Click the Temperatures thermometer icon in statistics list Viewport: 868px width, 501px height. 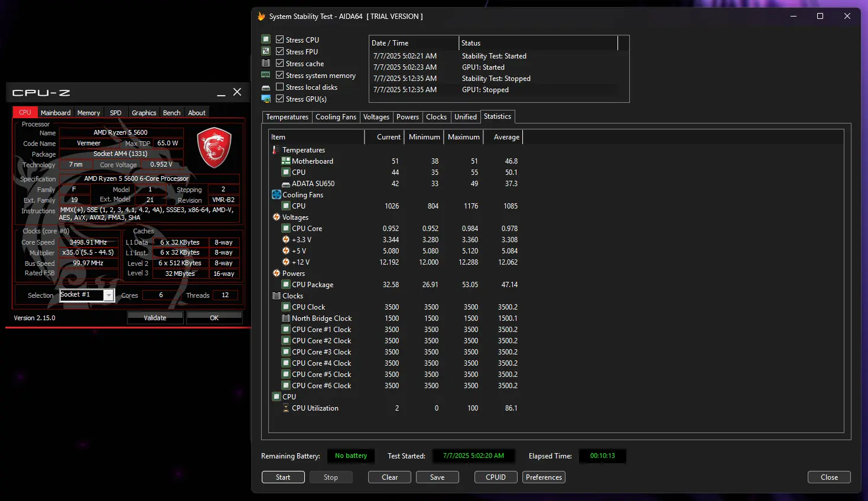coord(276,150)
